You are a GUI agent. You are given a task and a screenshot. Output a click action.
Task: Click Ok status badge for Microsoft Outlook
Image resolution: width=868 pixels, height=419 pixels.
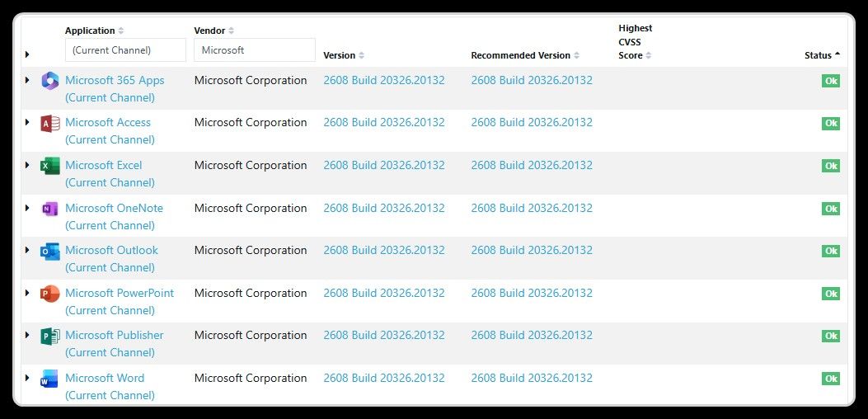(x=831, y=251)
